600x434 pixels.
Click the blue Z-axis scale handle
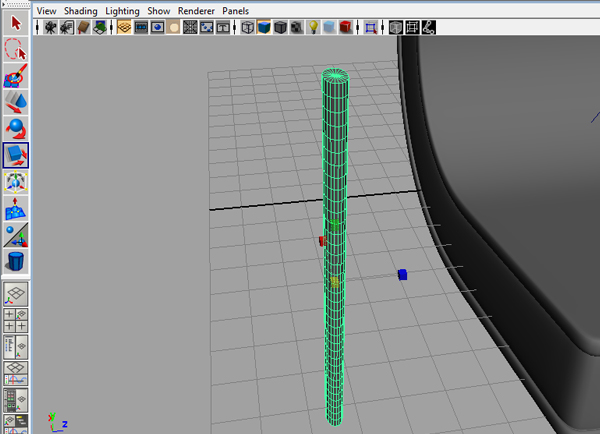[402, 274]
